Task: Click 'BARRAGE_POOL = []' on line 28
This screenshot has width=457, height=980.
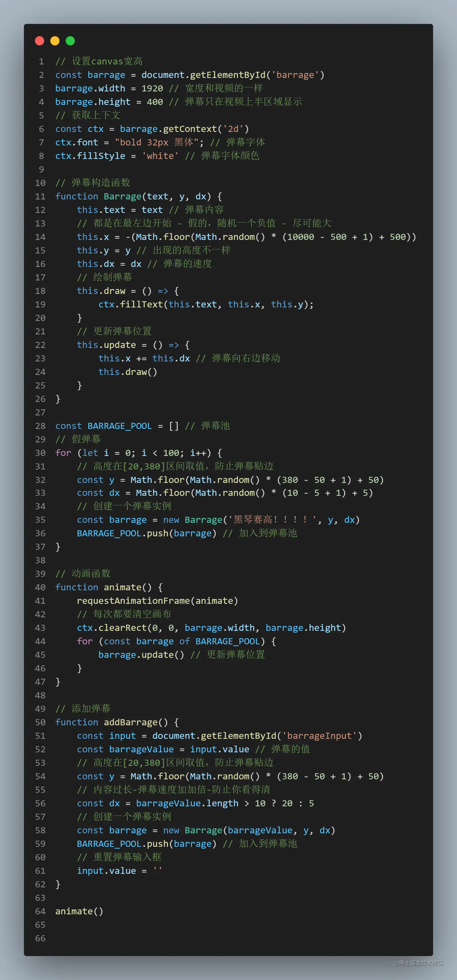Action: (133, 426)
